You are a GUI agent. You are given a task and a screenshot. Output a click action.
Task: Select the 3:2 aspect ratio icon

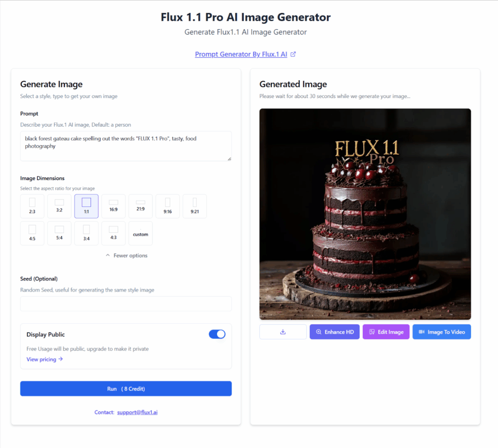[59, 206]
